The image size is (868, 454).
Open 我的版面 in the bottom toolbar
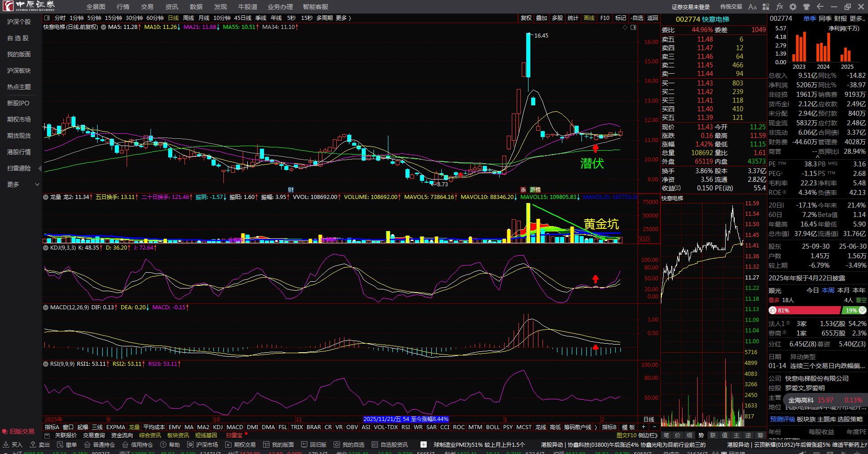pos(278,445)
